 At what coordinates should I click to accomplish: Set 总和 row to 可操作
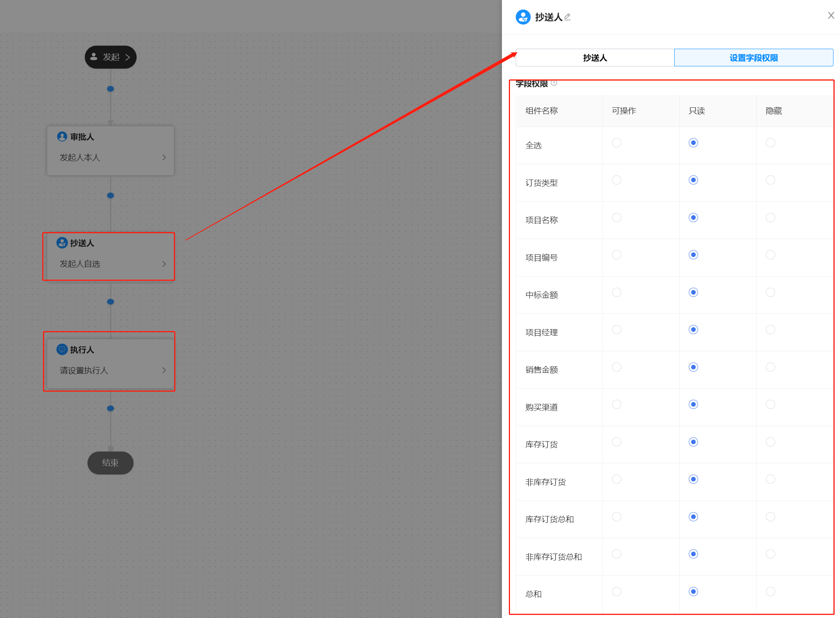[617, 592]
